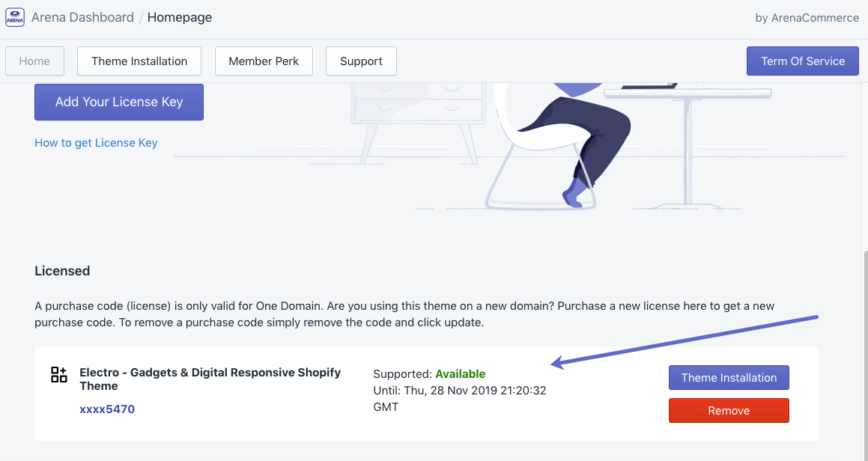Click the xxxx5470 purchase code link

coord(106,409)
